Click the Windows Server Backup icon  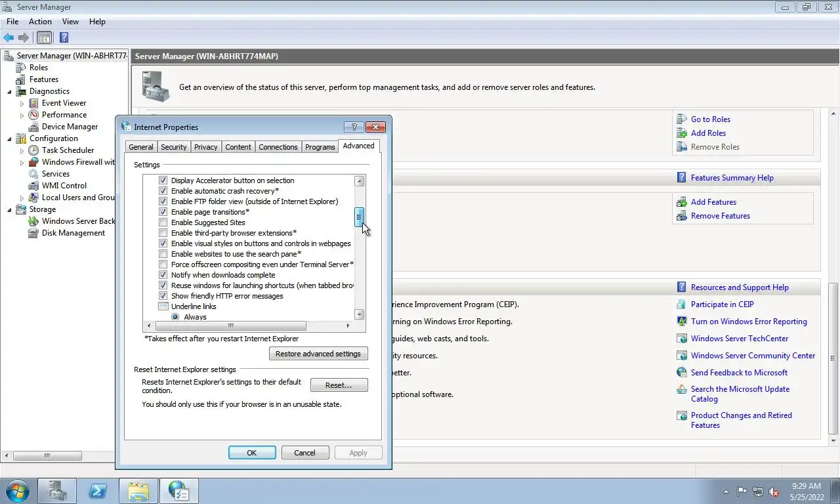click(x=34, y=221)
